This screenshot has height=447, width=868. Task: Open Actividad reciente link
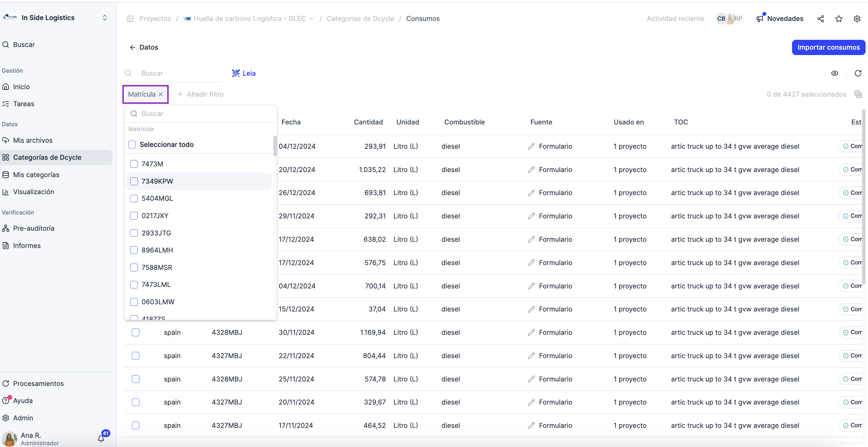[675, 19]
